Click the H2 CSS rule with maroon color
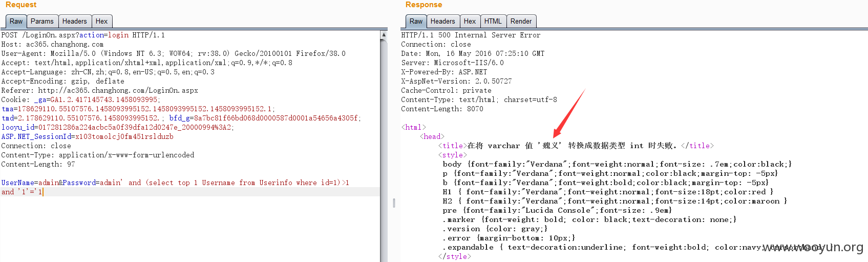 [x=615, y=201]
